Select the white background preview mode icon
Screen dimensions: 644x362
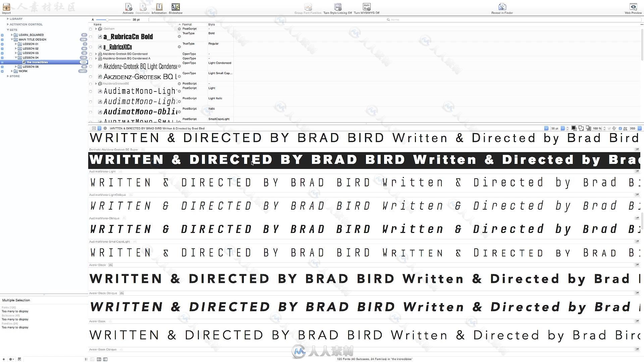click(581, 128)
